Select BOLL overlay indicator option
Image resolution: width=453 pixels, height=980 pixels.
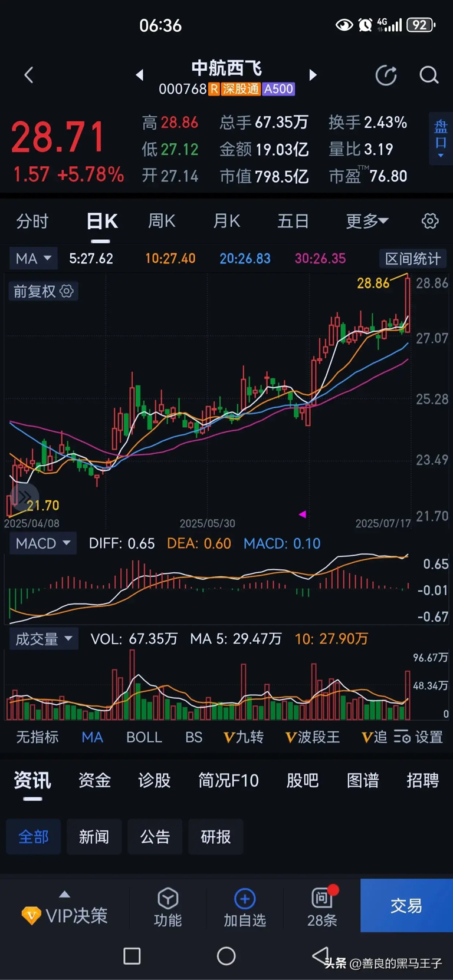coord(144,737)
